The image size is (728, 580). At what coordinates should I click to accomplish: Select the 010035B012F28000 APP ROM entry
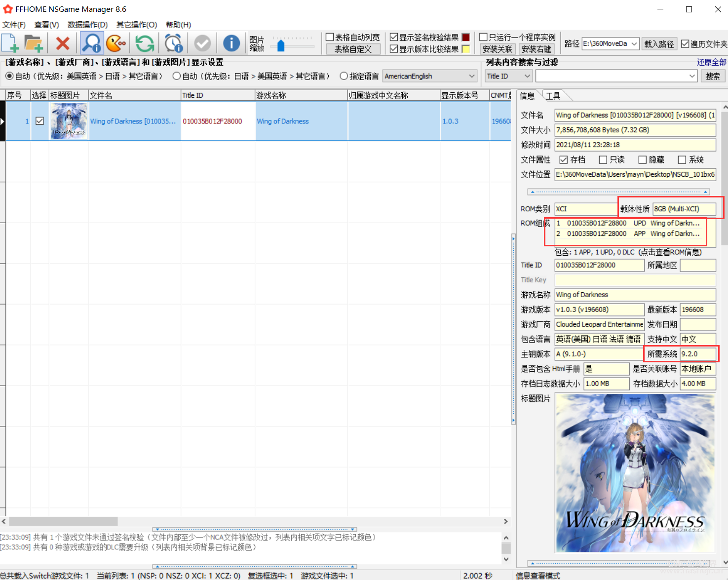point(628,233)
